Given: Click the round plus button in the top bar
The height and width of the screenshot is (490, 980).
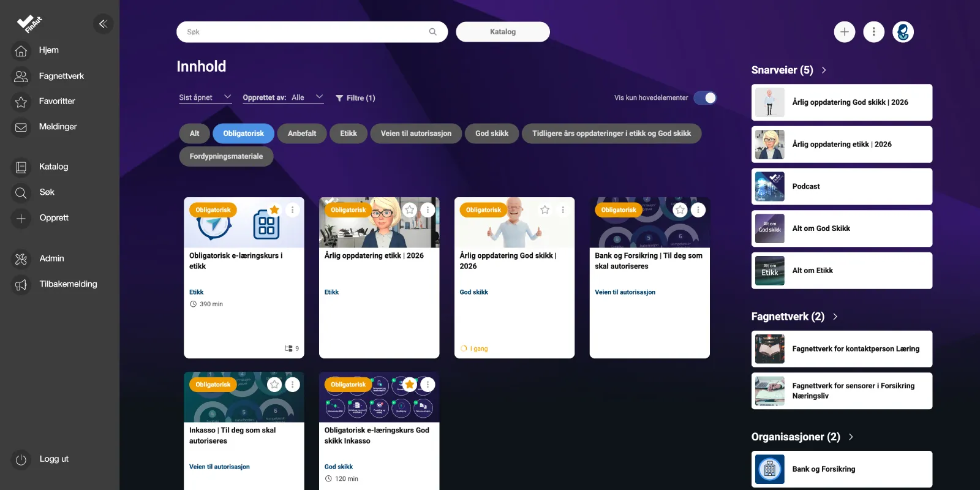Looking at the screenshot, I should [845, 32].
